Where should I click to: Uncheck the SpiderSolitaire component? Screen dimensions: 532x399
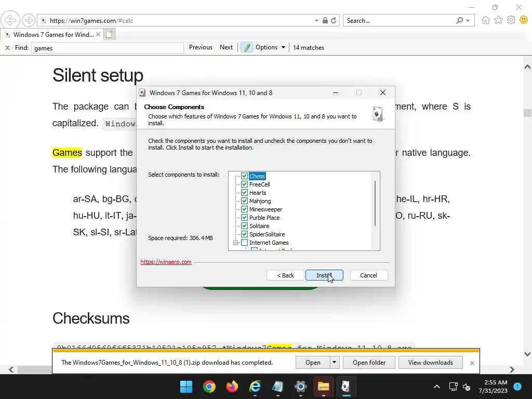tap(244, 234)
